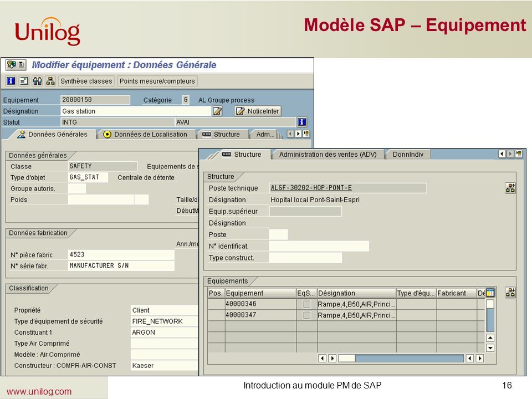Click the Désignation column header in table
The width and height of the screenshot is (532, 399).
(356, 293)
